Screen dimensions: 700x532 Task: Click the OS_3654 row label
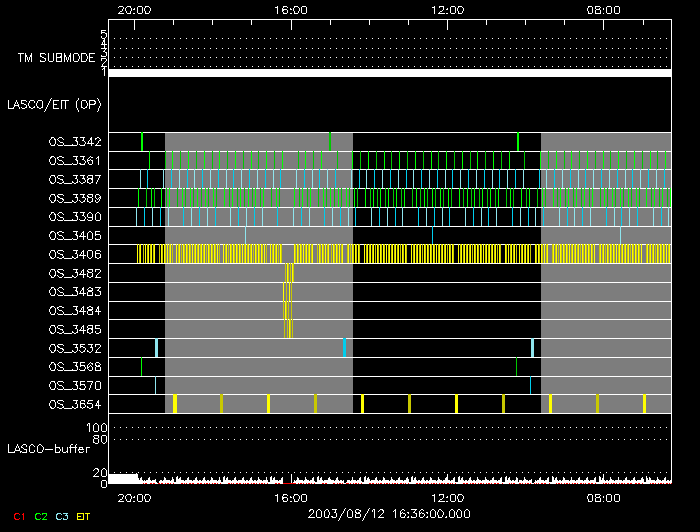[75, 404]
